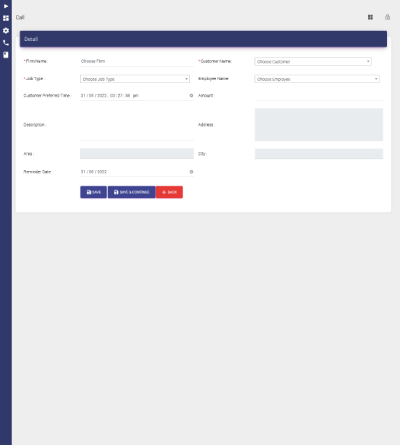
Task: Open the settings gear in the sidebar
Action: (6, 30)
